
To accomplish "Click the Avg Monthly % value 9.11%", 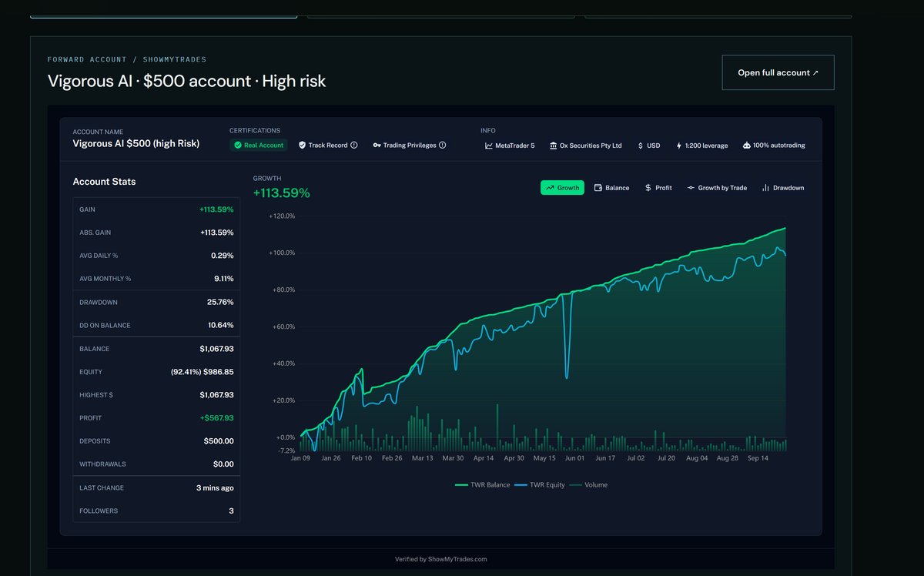I will tap(224, 279).
